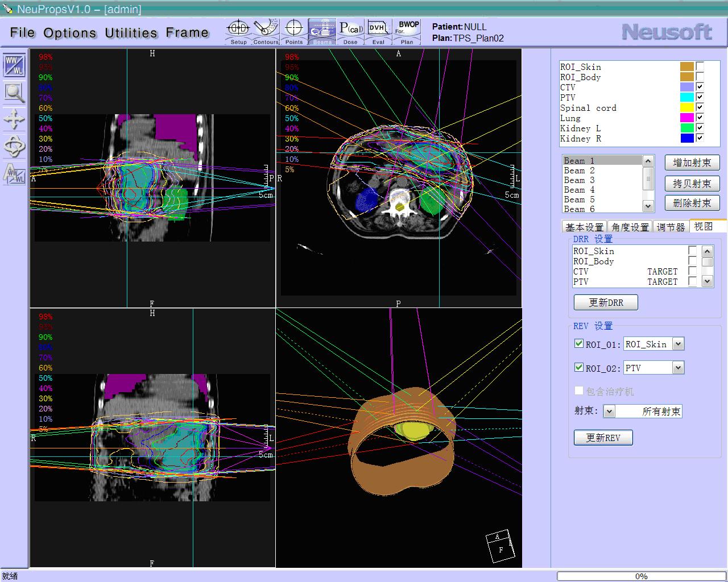Select Beam 4 in beam list
The width and height of the screenshot is (728, 582).
(602, 190)
